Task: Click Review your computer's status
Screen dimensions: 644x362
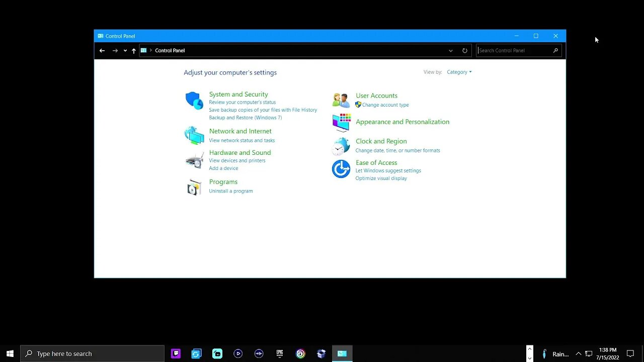Action: (x=243, y=102)
